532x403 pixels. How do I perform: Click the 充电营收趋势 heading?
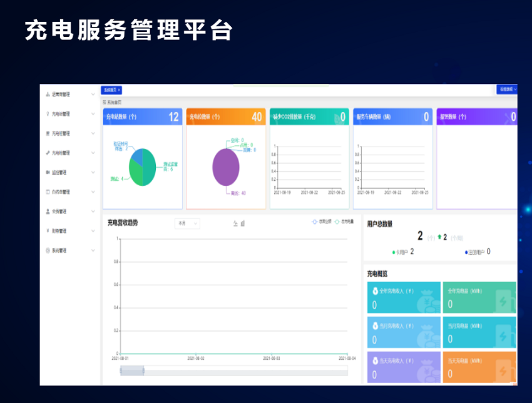[123, 223]
